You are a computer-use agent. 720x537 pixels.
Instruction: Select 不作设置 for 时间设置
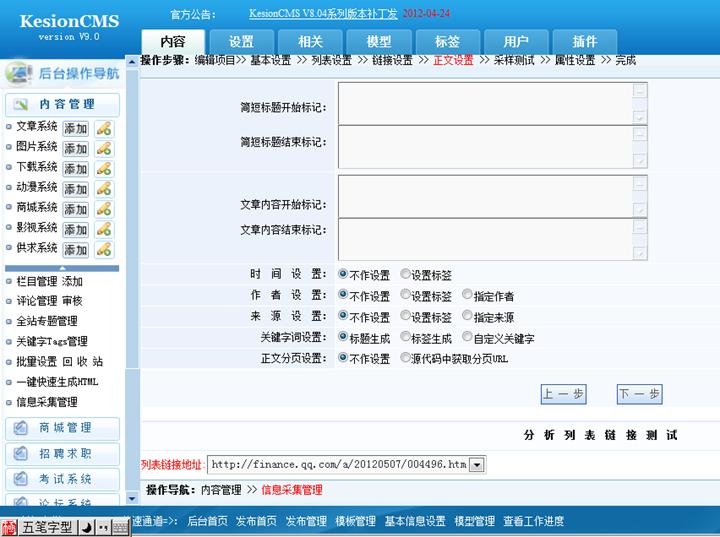343,274
